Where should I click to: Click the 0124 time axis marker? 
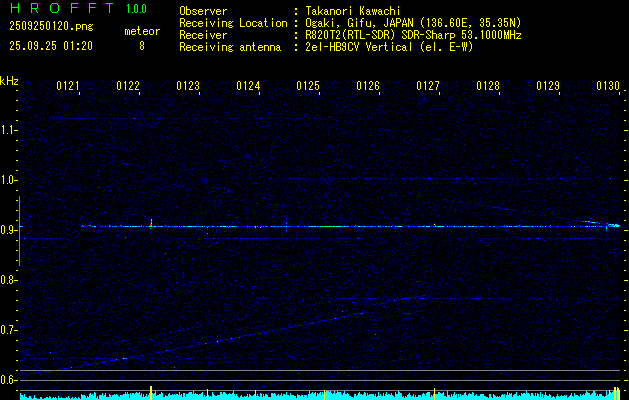pos(248,86)
